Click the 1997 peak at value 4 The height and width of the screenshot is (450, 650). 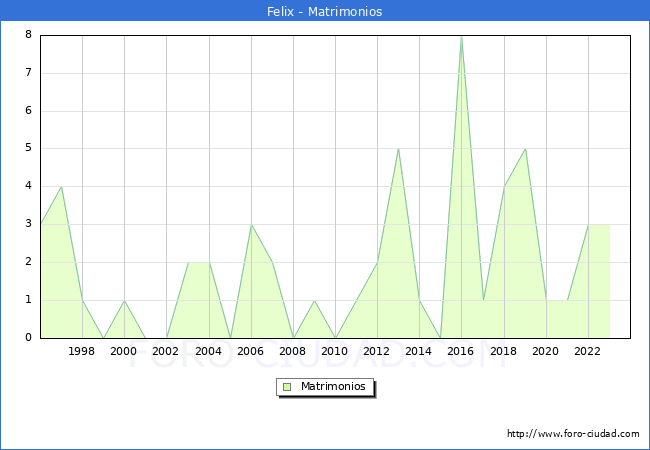(x=61, y=187)
